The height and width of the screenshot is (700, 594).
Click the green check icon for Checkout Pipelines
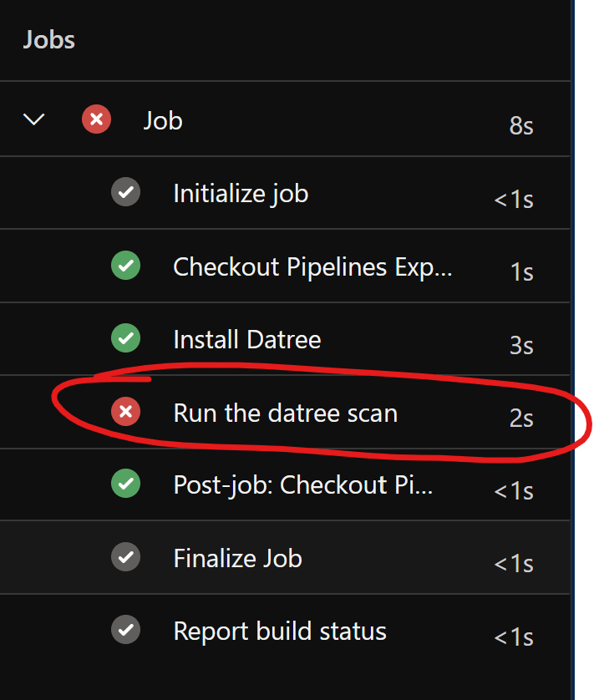tap(126, 265)
